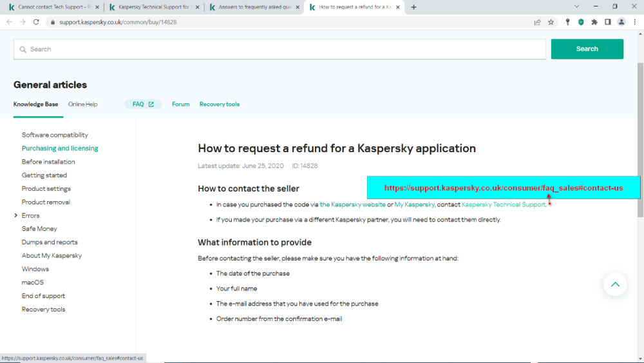Image resolution: width=644 pixels, height=363 pixels.
Task: Click the external link icon beside FAQ
Action: point(151,104)
